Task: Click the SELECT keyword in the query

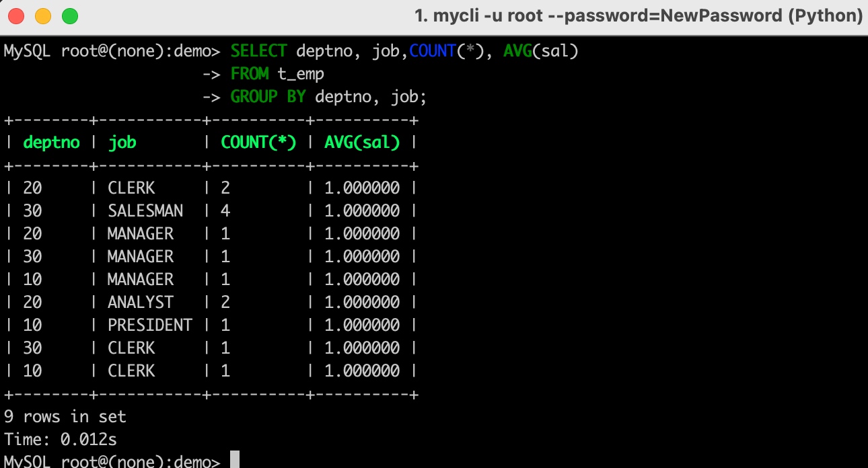Action: 258,51
